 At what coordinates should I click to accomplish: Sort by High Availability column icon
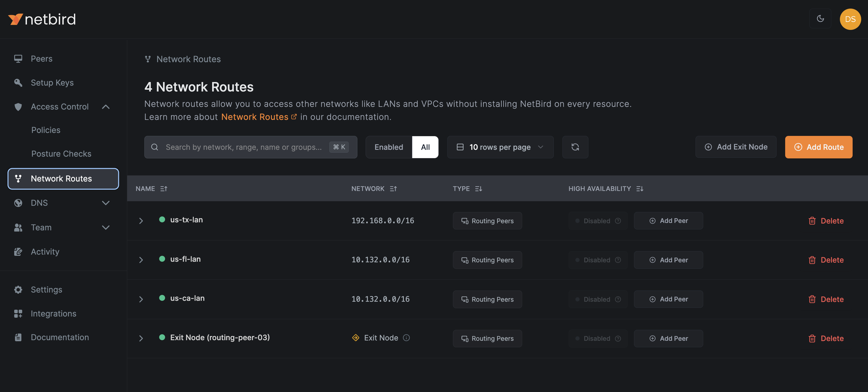point(640,189)
